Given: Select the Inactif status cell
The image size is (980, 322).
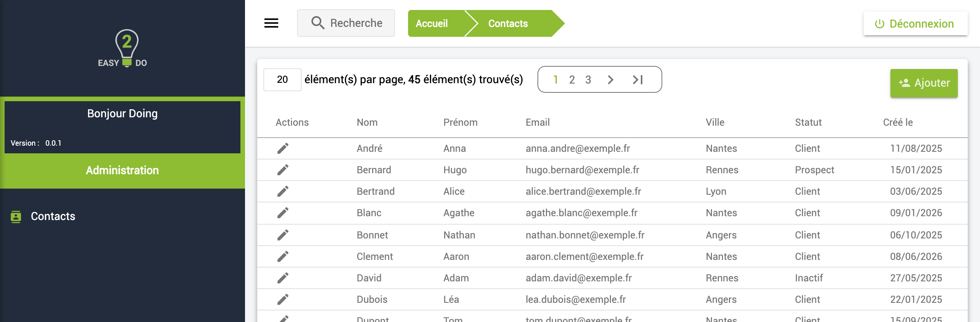Looking at the screenshot, I should (809, 278).
